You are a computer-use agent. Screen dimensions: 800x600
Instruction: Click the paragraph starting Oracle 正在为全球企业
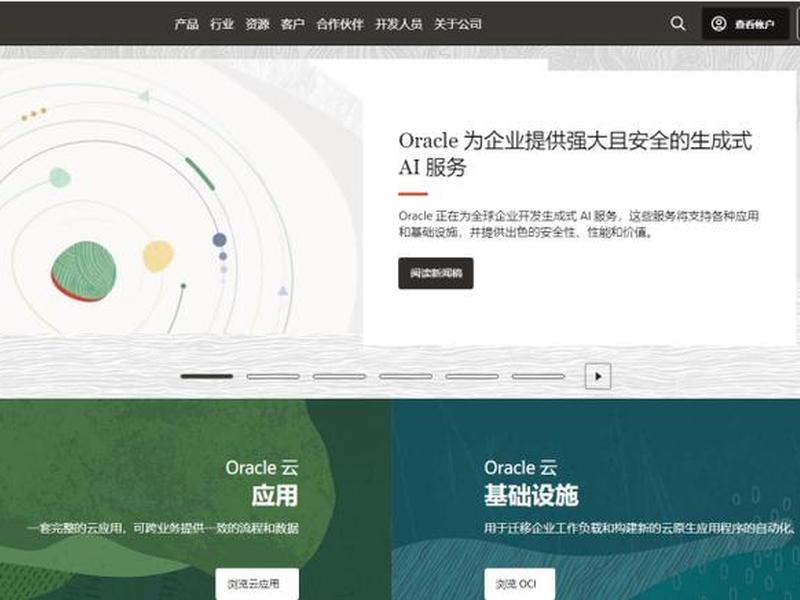[579, 224]
